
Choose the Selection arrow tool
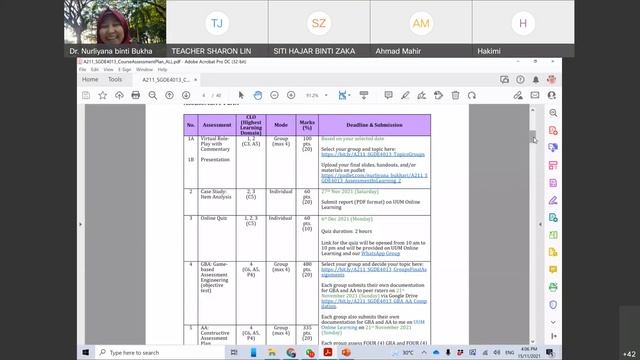[241, 96]
